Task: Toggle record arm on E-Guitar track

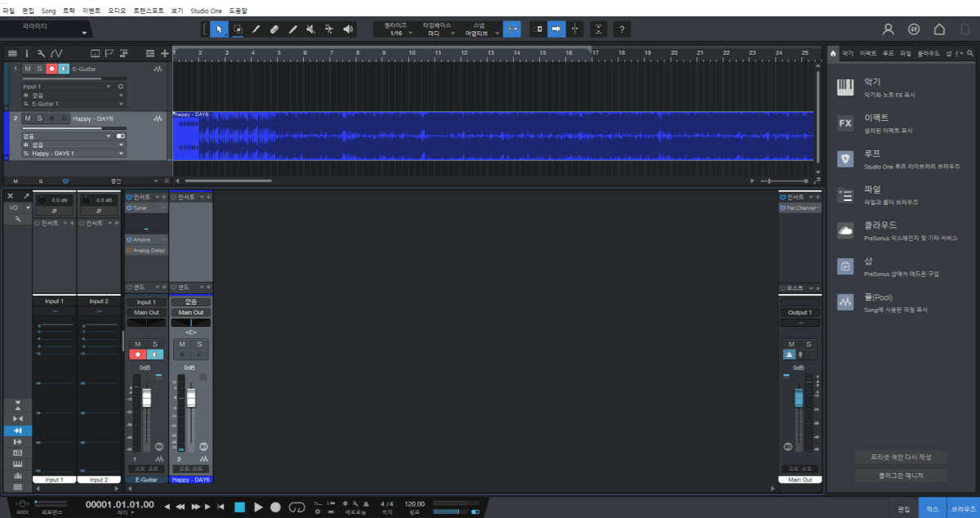Action: point(51,69)
